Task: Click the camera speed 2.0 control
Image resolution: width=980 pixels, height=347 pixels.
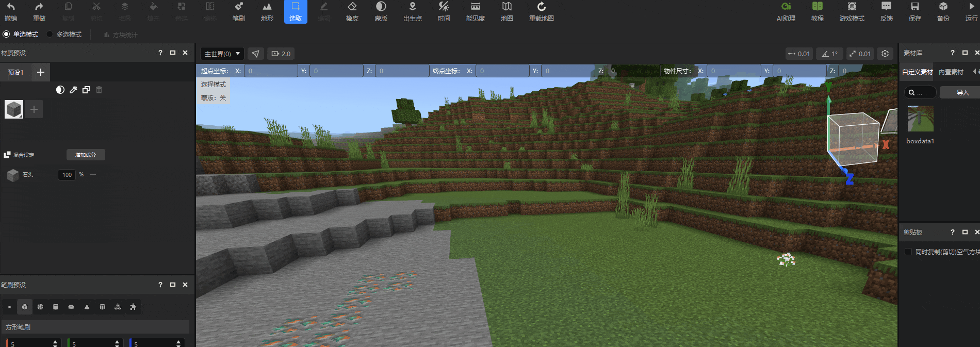Action: click(281, 54)
